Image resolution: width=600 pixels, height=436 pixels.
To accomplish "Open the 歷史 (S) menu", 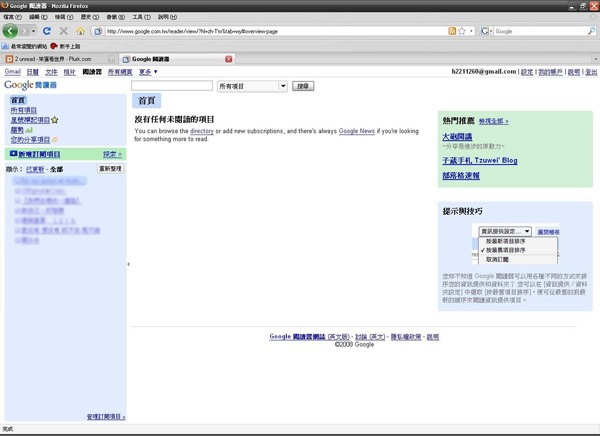I will tap(90, 17).
